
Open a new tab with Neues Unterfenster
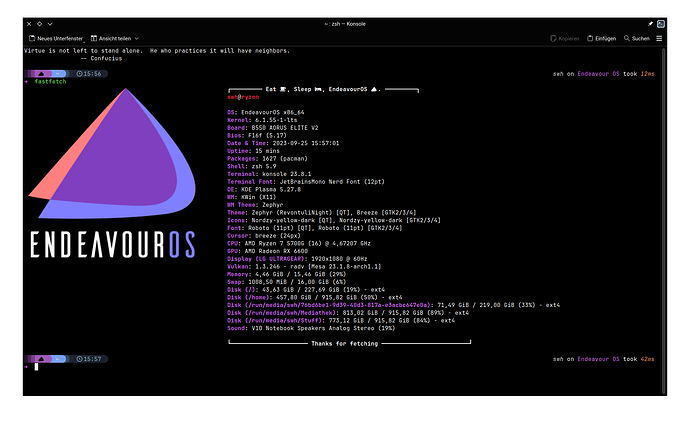(58, 38)
